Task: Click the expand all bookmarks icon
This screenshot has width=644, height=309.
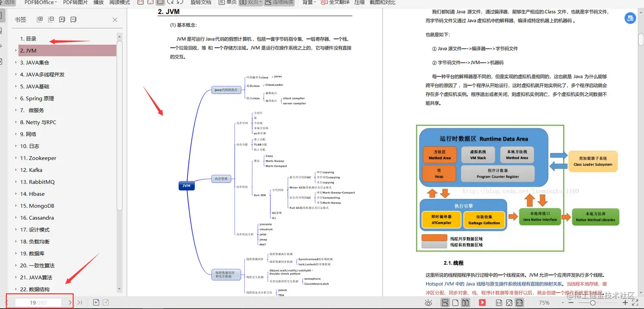Action: pos(40,19)
